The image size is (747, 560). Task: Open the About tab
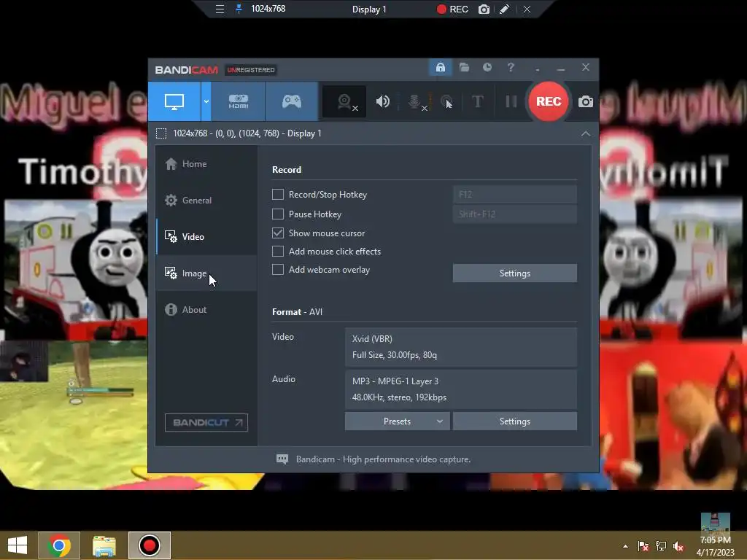tap(206, 309)
